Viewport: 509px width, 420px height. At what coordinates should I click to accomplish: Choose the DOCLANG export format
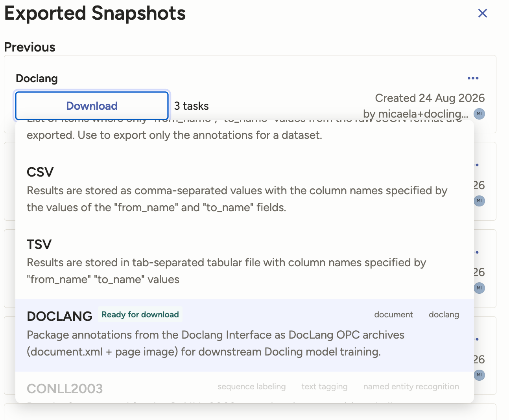click(x=244, y=335)
